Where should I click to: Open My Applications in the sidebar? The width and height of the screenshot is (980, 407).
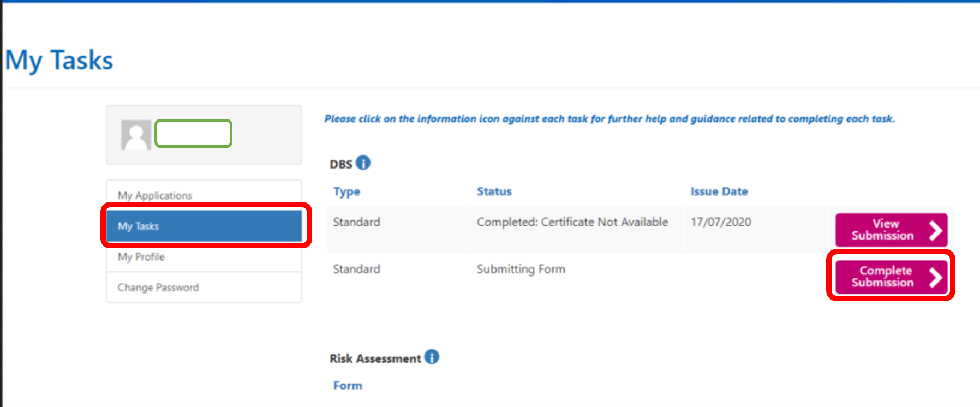pyautogui.click(x=155, y=195)
